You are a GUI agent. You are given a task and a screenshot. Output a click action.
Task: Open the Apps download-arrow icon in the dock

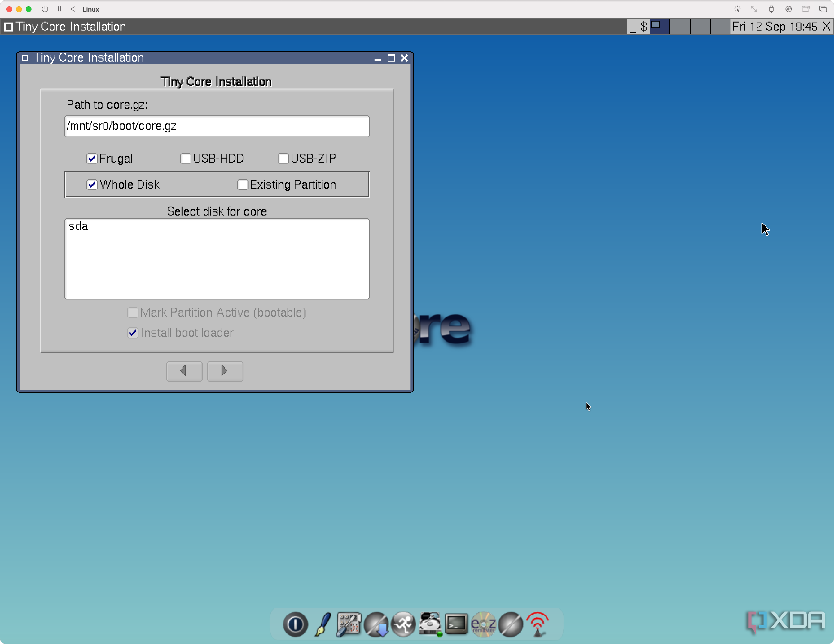coord(376,624)
